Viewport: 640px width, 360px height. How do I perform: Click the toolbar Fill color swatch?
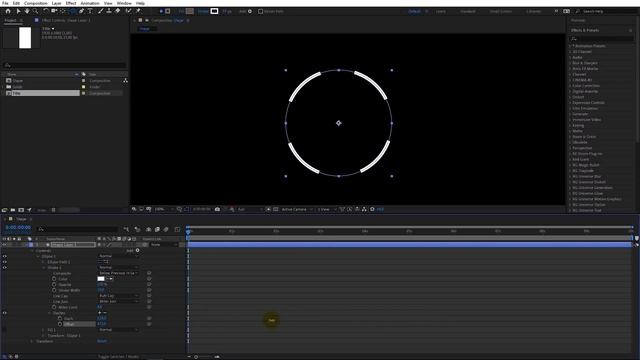coord(190,11)
